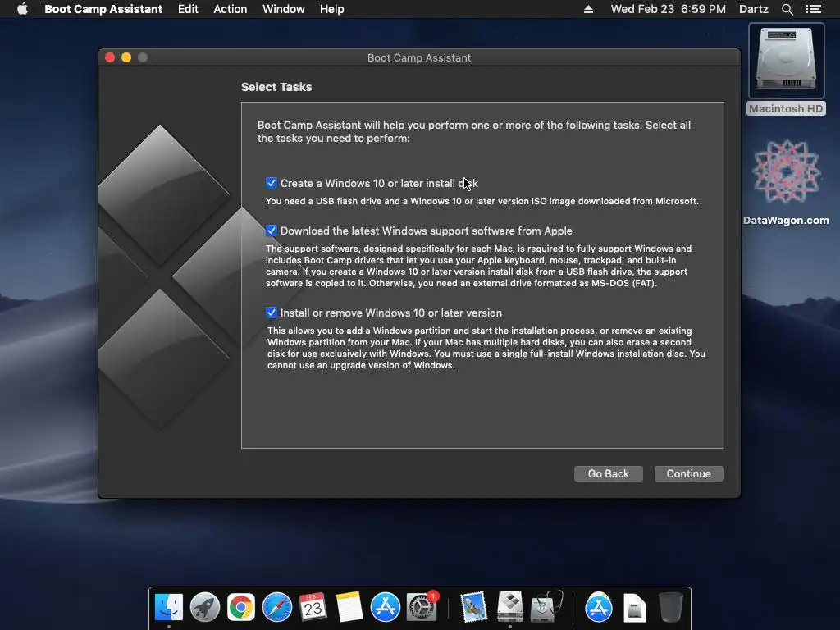Click the Go Back button
This screenshot has height=630, width=840.
point(609,473)
